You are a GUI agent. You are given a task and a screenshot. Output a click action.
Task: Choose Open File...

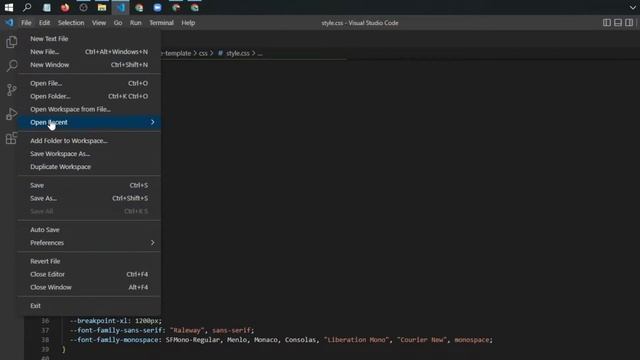click(89, 83)
